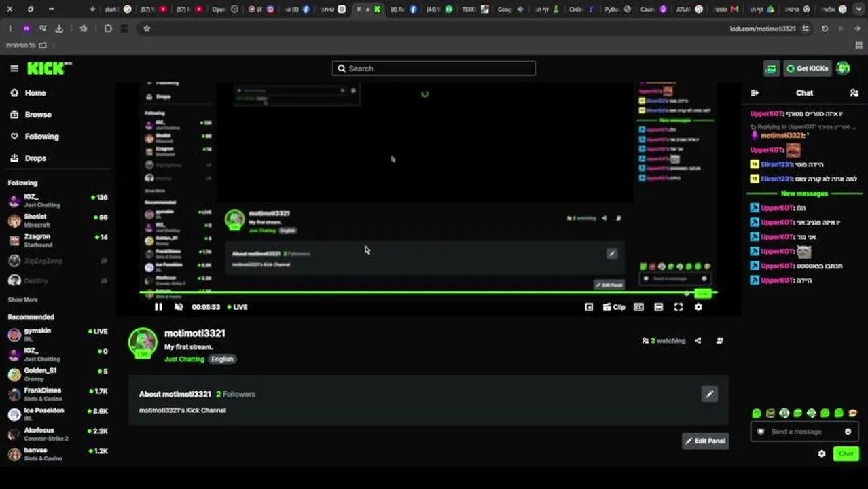
Task: Click the Send a message field
Action: tap(804, 431)
